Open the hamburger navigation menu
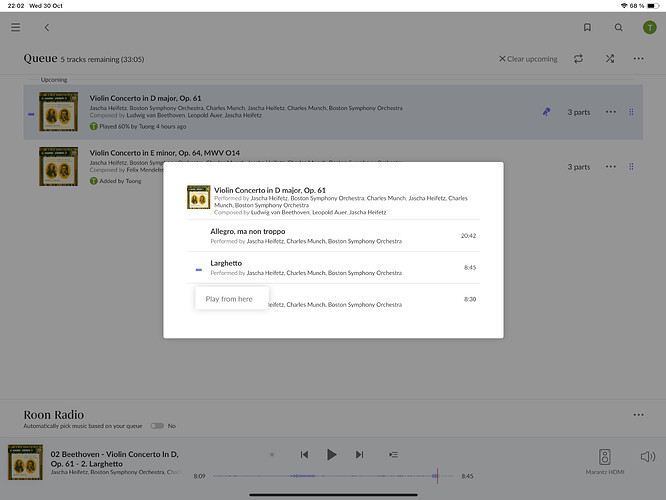666x500 pixels. click(x=16, y=28)
